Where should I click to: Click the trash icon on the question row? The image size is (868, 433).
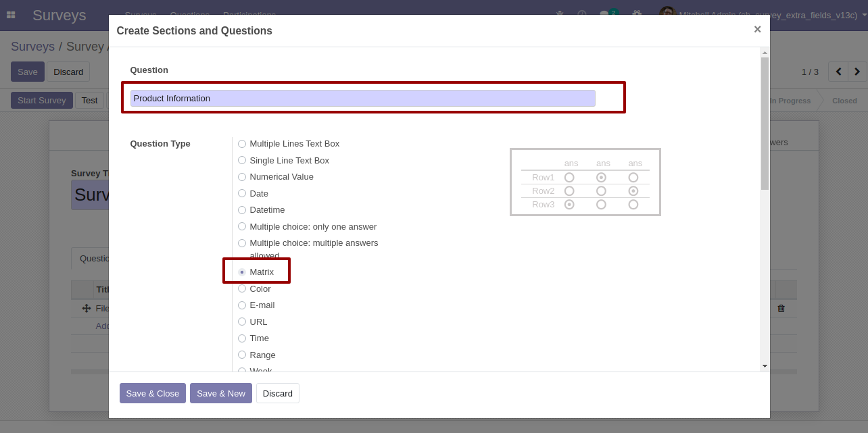[781, 308]
